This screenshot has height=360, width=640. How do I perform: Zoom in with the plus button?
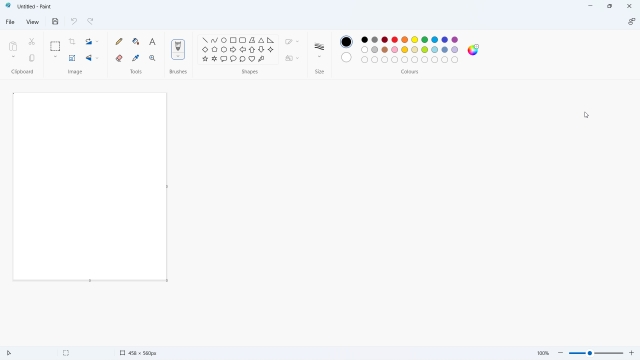(x=631, y=353)
